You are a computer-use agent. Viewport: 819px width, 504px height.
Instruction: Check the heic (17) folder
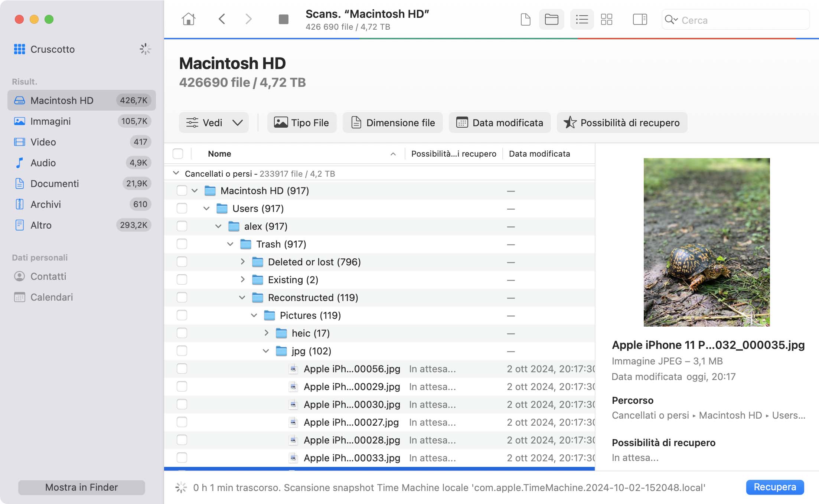182,333
